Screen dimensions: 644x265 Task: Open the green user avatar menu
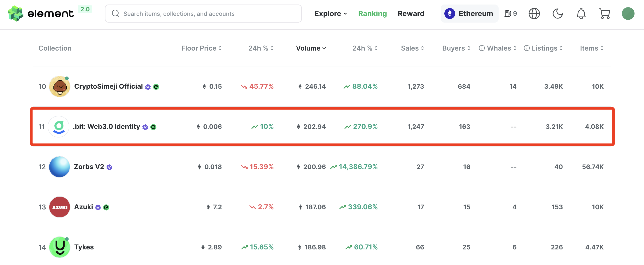tap(628, 14)
